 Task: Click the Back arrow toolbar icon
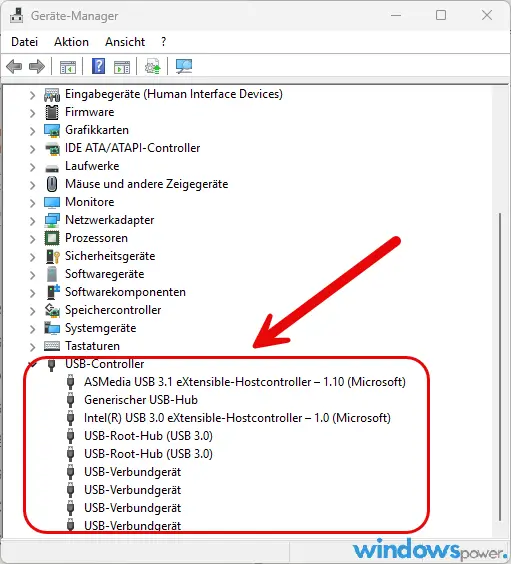(14, 67)
